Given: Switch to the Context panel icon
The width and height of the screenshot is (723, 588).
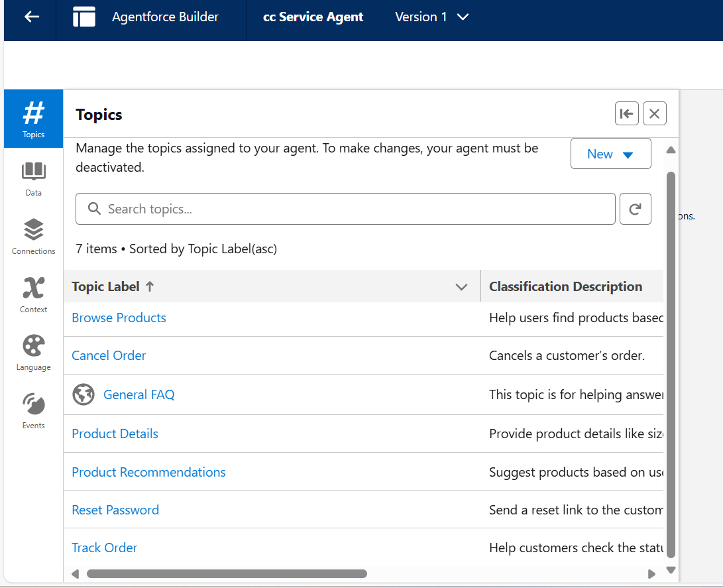Looking at the screenshot, I should coord(33,294).
